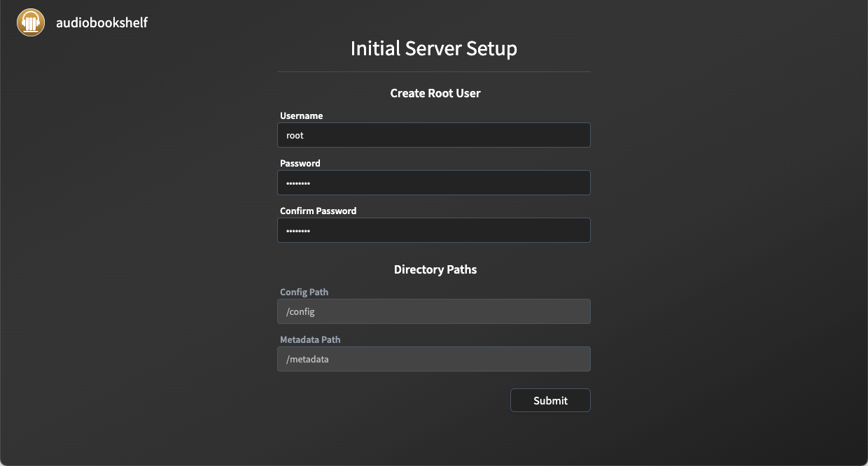The height and width of the screenshot is (466, 868).
Task: Click the Password label text
Action: click(300, 163)
